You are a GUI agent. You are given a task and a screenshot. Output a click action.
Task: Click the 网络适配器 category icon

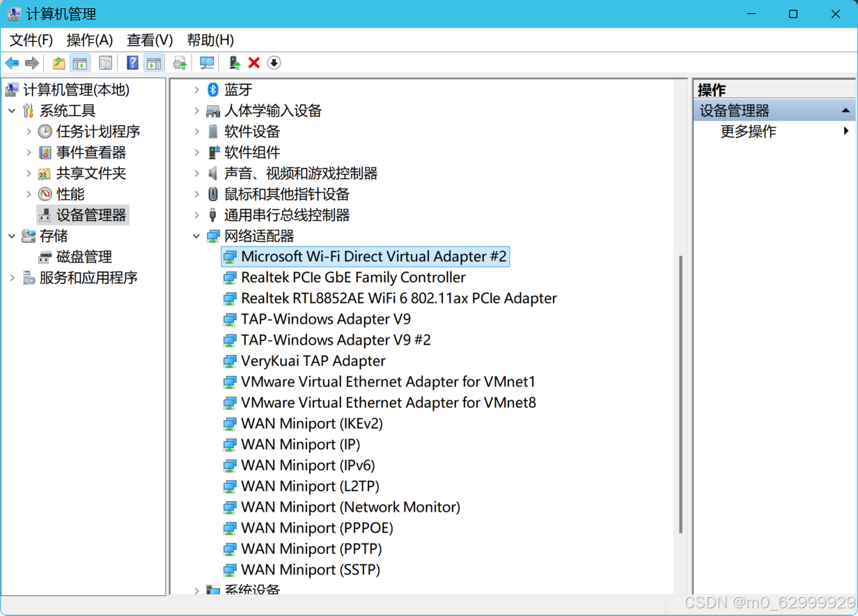click(x=213, y=236)
